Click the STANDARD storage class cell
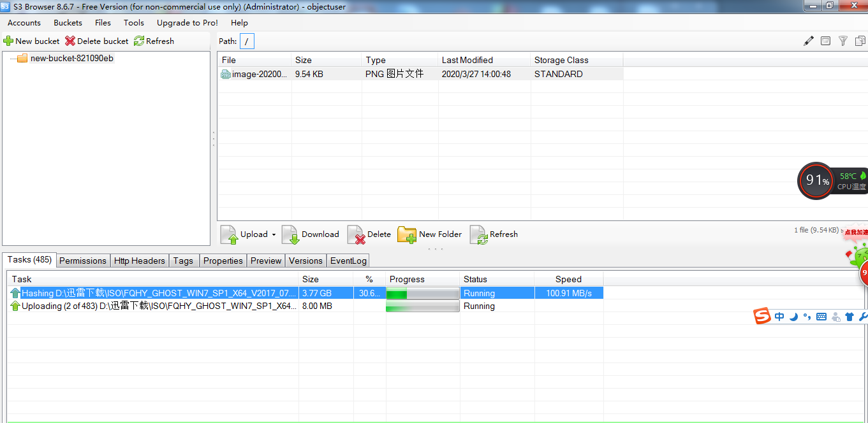The image size is (868, 423). 559,74
